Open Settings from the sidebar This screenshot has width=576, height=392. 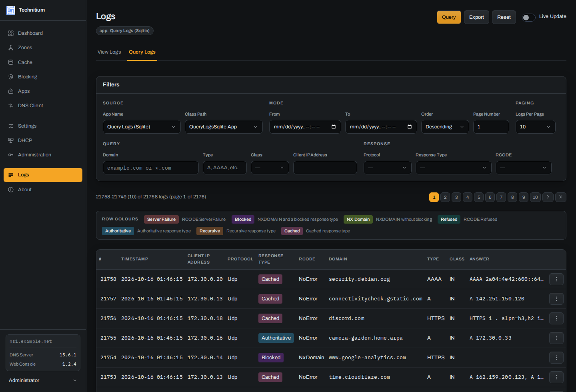click(43, 126)
